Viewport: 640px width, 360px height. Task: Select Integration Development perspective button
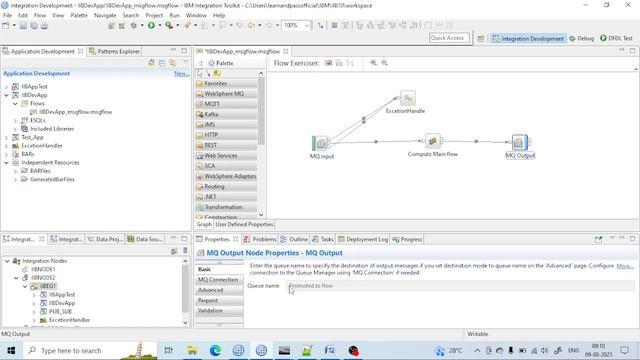[528, 38]
